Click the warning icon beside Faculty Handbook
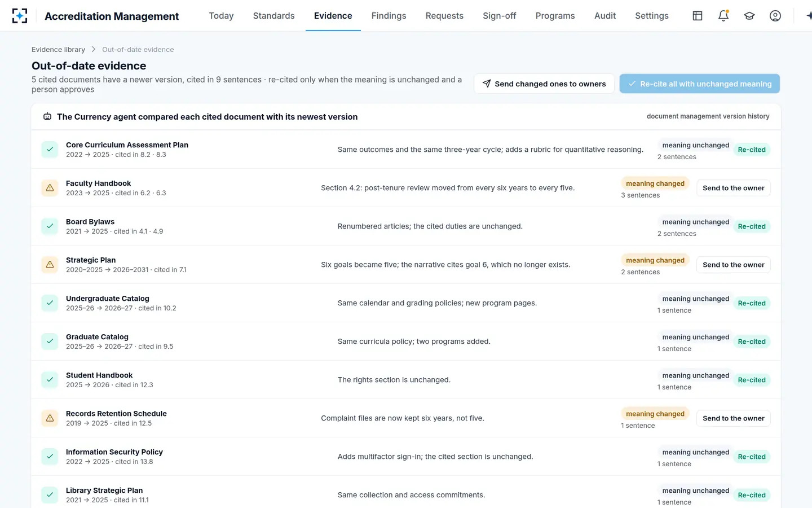The height and width of the screenshot is (508, 812). coord(50,188)
